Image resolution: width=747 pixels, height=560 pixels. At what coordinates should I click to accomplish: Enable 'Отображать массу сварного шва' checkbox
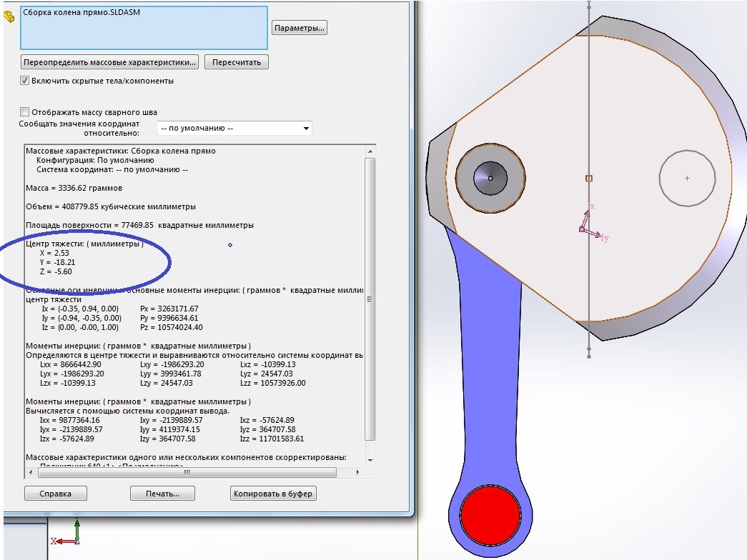[x=25, y=112]
